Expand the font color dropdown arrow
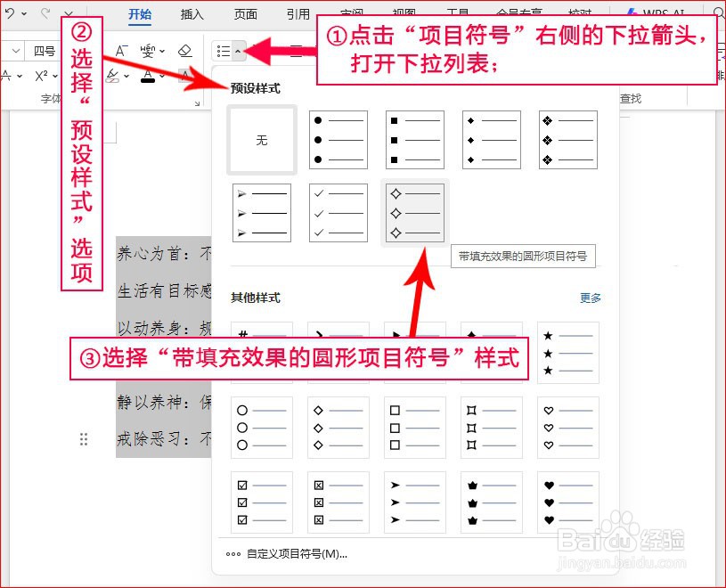Image resolution: width=726 pixels, height=588 pixels. [x=162, y=76]
